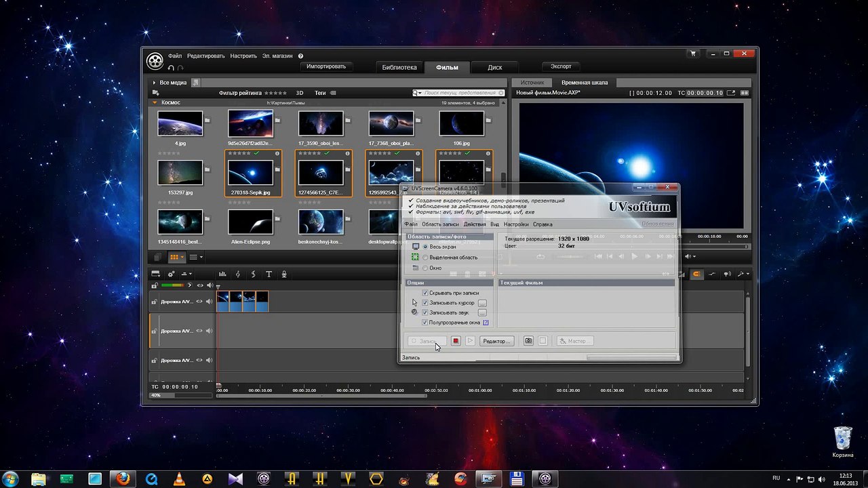Toggle the Записывать звук checkbox

coord(425,312)
